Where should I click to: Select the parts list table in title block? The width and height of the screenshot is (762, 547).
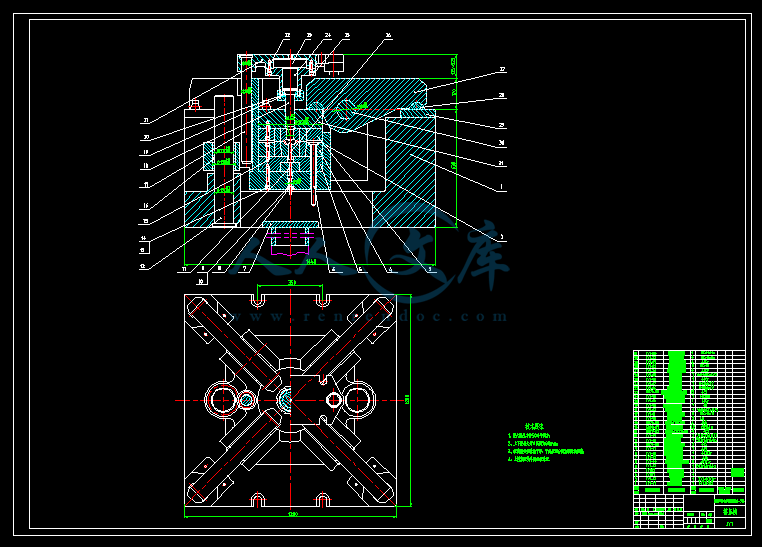(x=689, y=422)
